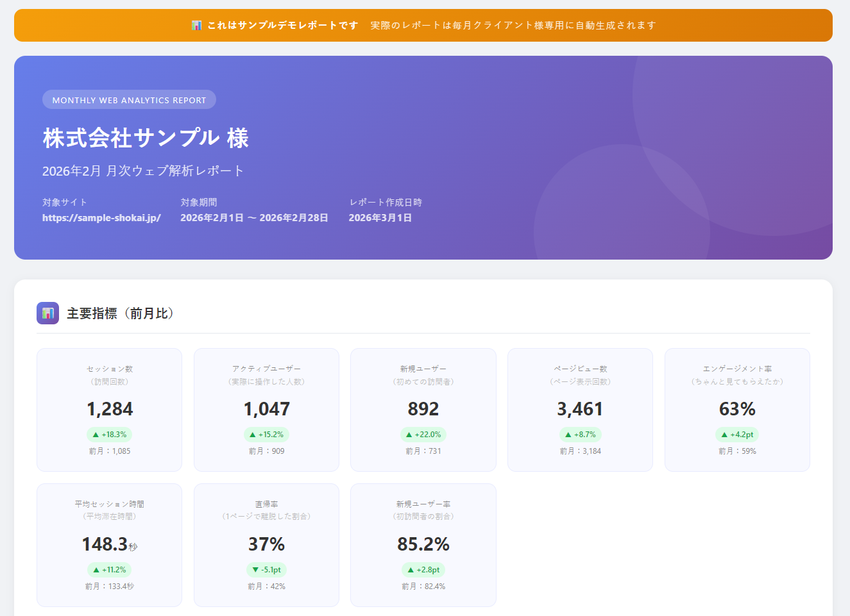The image size is (850, 616).
Task: Click the -5.1pt change badge
Action: point(266,570)
